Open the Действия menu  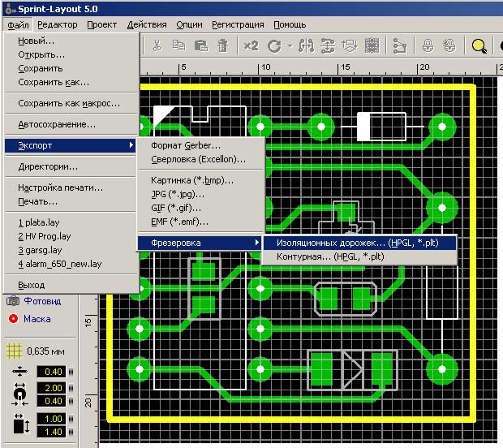pyautogui.click(x=147, y=24)
